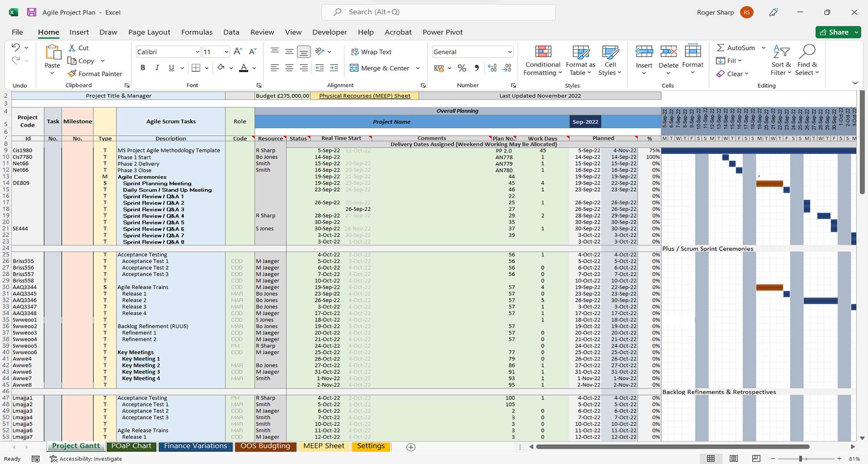Click Accessibility: Investigate in status bar
The height and width of the screenshot is (464, 868).
pyautogui.click(x=86, y=459)
